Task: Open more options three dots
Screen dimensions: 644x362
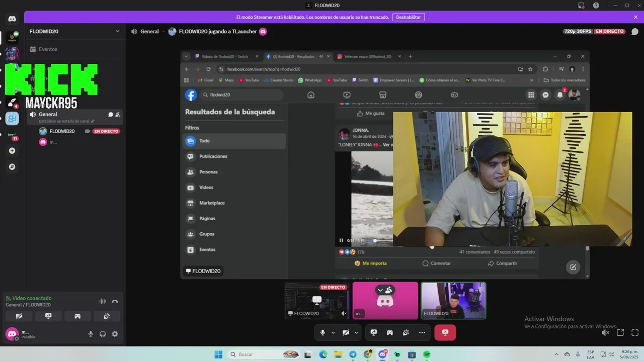Action: [x=422, y=332]
